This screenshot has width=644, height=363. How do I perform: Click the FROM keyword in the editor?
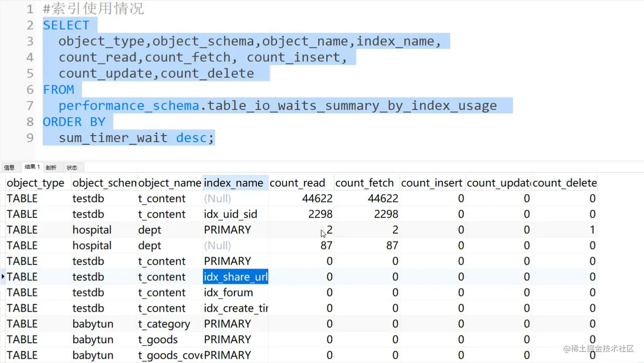pyautogui.click(x=58, y=90)
